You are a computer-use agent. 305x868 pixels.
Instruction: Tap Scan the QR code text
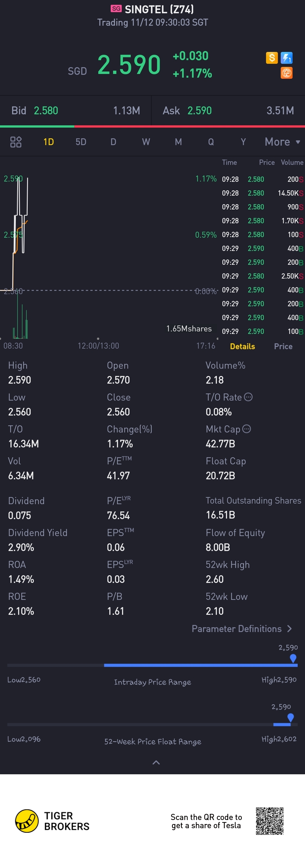pos(206,821)
